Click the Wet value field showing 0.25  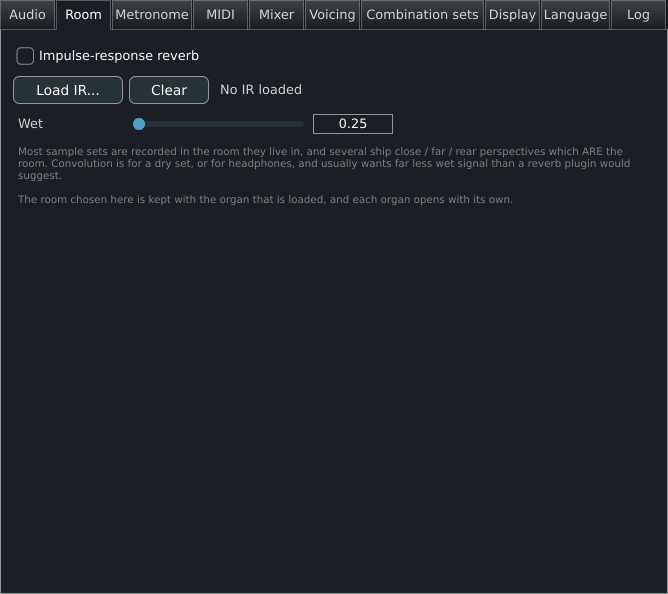[353, 124]
